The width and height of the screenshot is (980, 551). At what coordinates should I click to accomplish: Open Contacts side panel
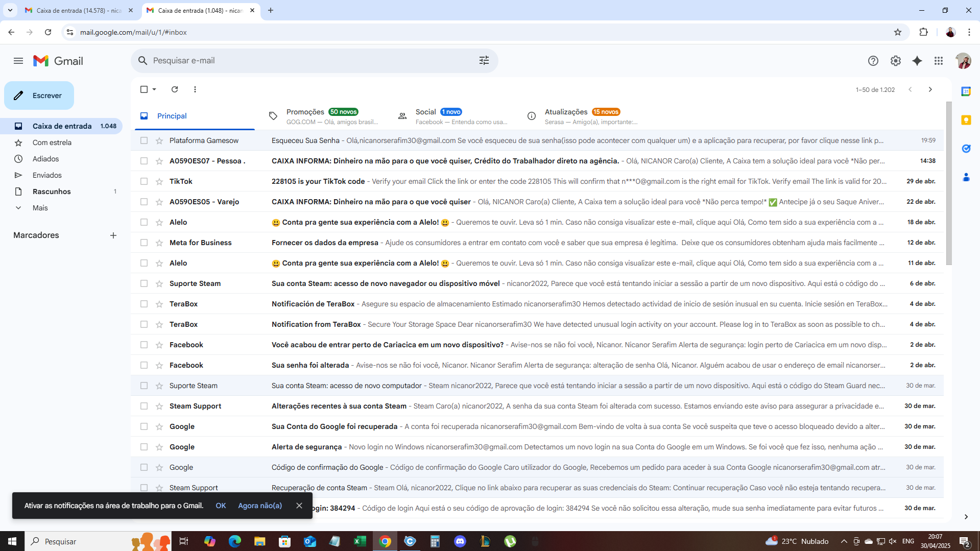[x=966, y=177]
